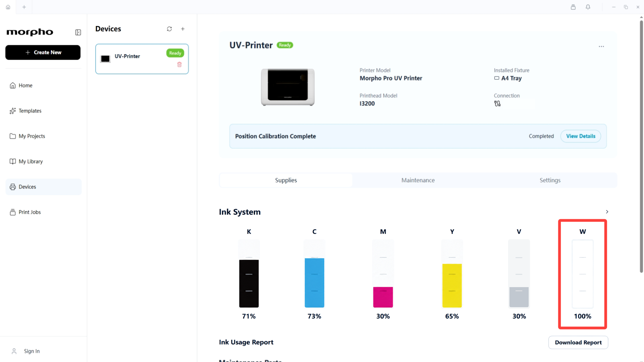The image size is (644, 362).
Task: Open Templates in the sidebar
Action: [43, 111]
